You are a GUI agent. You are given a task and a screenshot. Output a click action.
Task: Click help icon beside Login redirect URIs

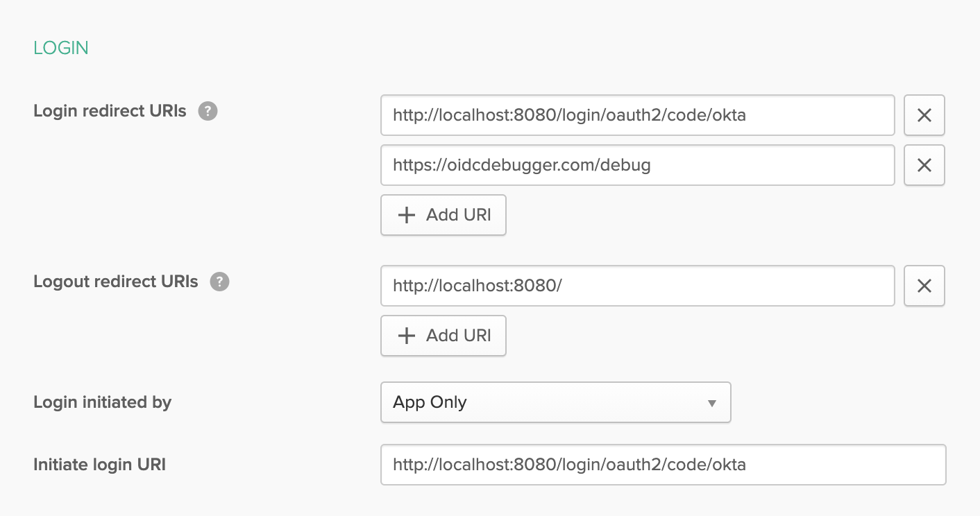(x=208, y=111)
